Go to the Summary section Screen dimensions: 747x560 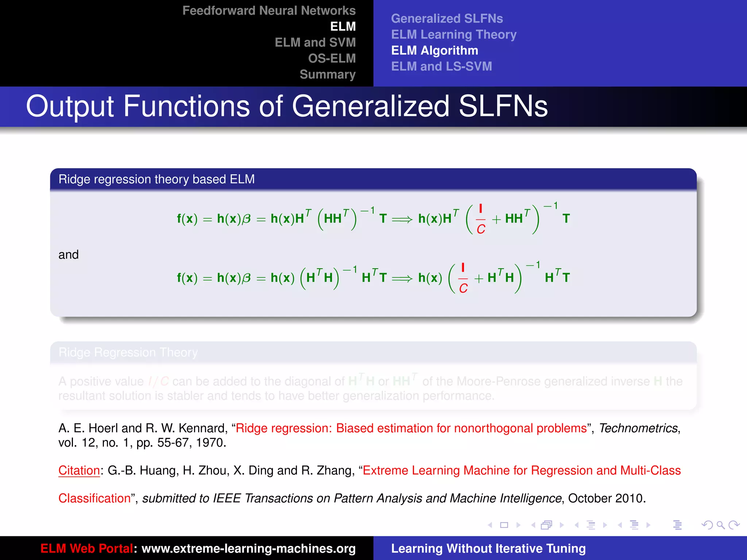click(x=328, y=74)
